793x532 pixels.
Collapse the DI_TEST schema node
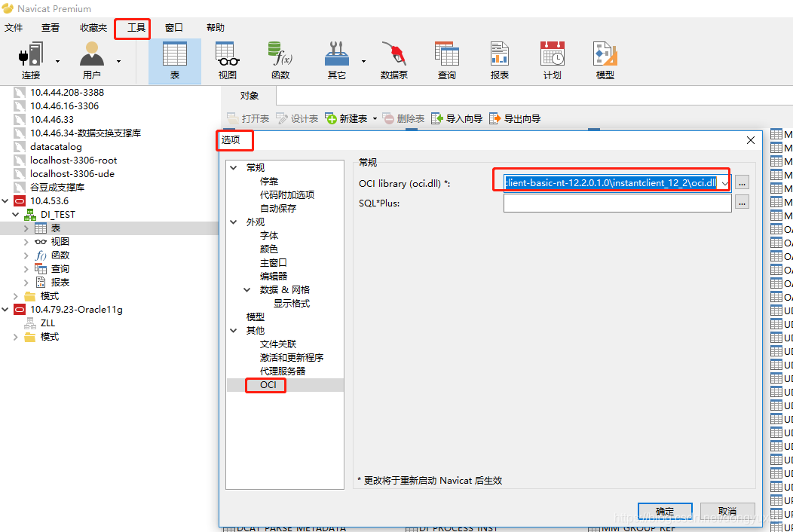click(x=16, y=215)
